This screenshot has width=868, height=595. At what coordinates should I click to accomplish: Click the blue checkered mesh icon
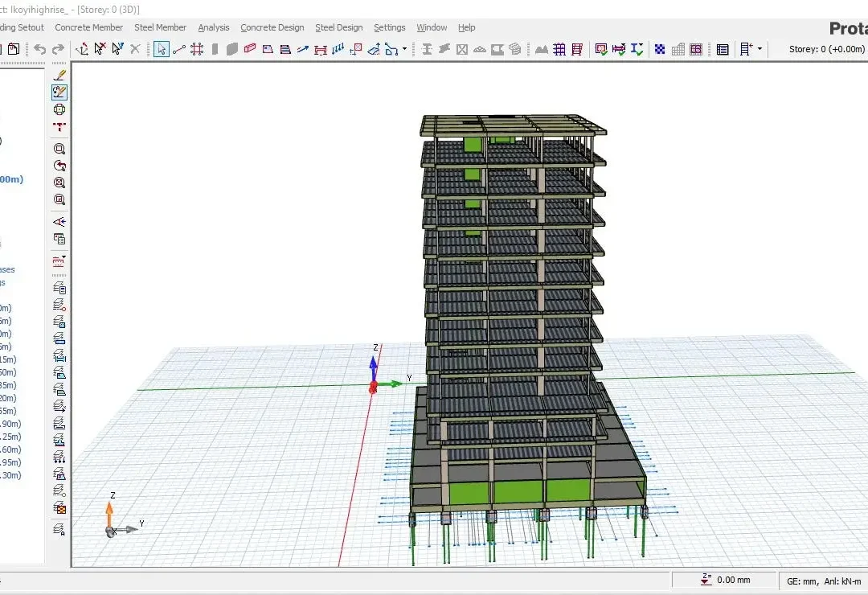(x=659, y=49)
